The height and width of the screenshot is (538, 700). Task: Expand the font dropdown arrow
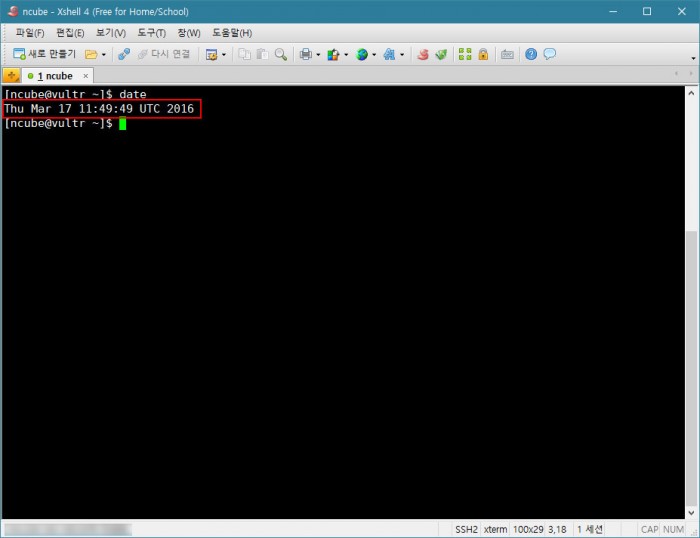click(x=402, y=55)
